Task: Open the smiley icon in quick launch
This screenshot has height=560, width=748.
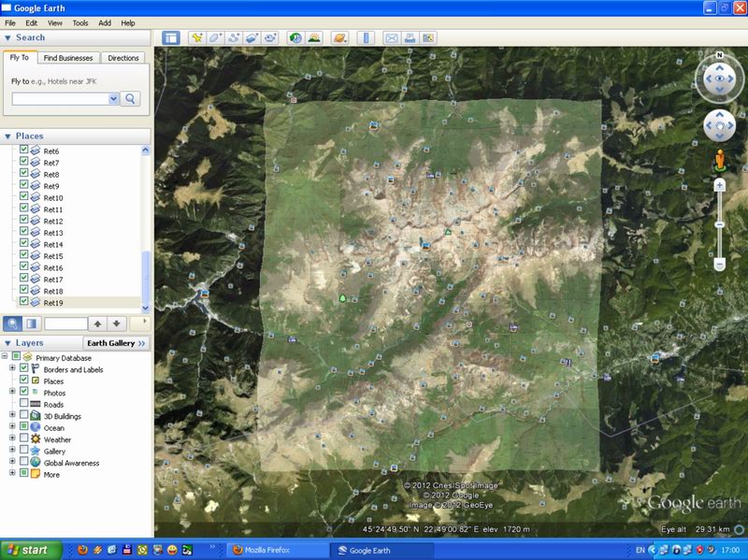Action: tap(172, 550)
